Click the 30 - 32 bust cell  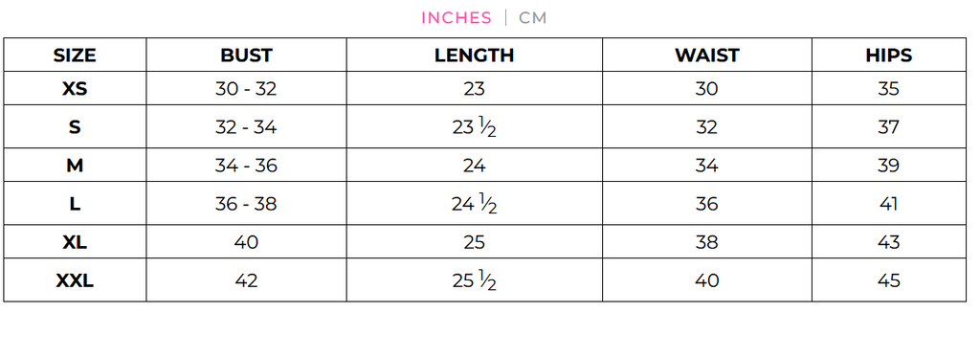[x=246, y=89]
